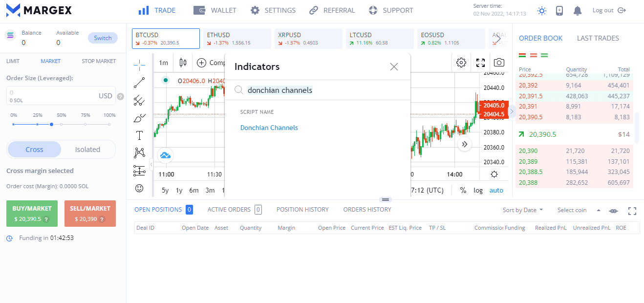Click the Buy/Market button
Screen dimensions: 644x303
click(x=32, y=214)
